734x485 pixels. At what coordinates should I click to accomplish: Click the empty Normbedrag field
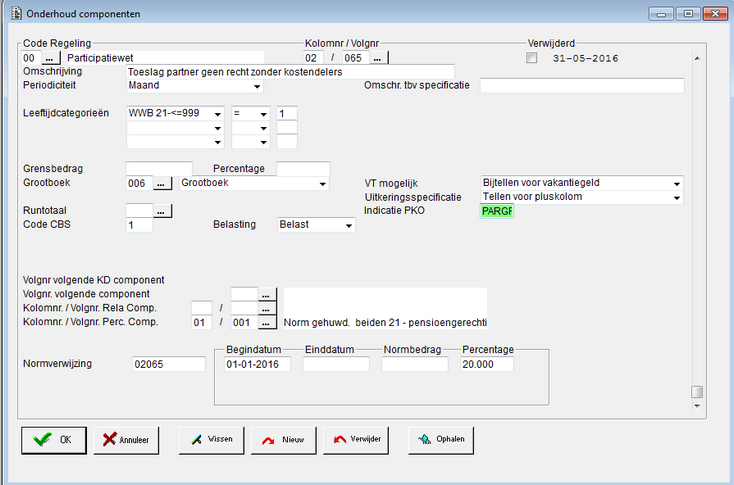click(414, 364)
